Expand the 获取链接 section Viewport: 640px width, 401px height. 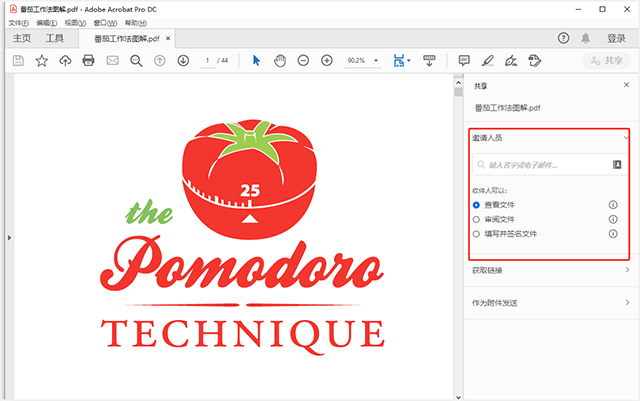coord(551,270)
